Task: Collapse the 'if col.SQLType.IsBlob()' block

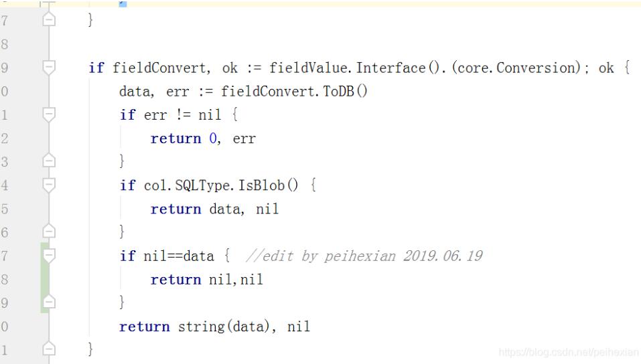Action: pyautogui.click(x=48, y=185)
